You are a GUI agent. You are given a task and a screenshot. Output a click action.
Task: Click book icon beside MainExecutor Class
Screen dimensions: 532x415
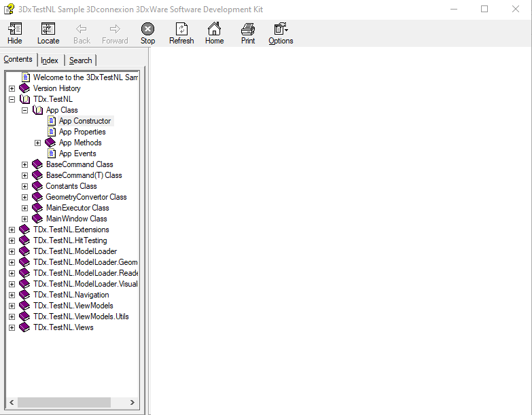[37, 208]
